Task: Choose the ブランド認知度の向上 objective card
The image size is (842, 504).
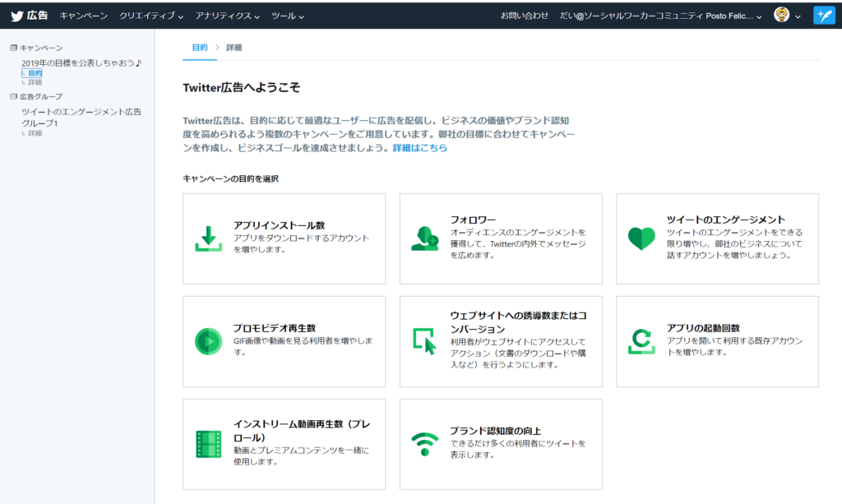Action: 501,444
